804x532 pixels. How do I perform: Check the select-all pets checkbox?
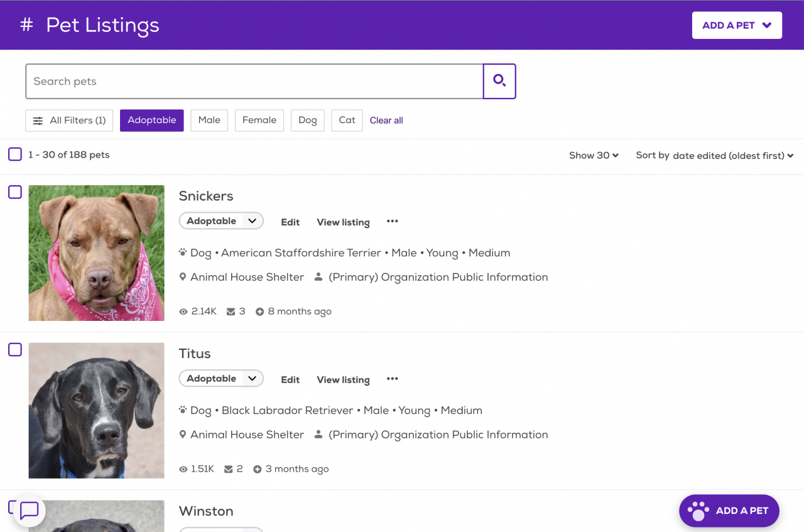tap(15, 155)
